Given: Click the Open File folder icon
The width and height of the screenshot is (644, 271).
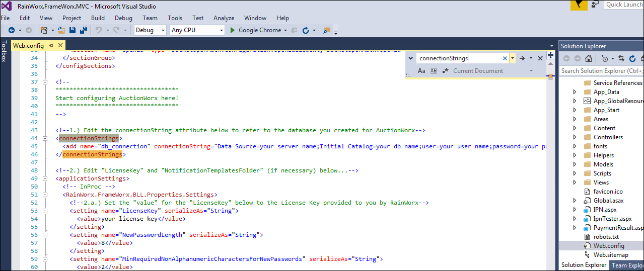Looking at the screenshot, I should [61, 30].
